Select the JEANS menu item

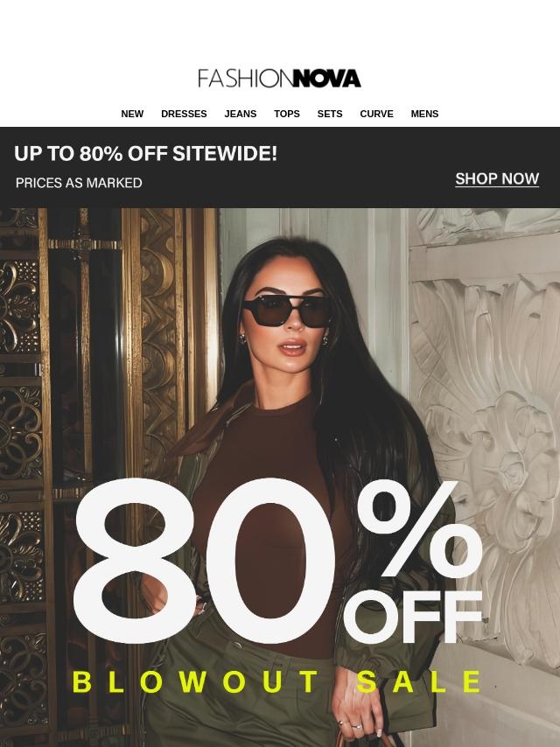point(241,114)
